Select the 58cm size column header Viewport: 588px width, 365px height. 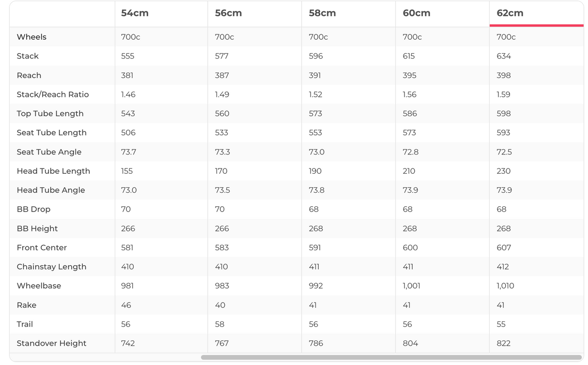(322, 14)
